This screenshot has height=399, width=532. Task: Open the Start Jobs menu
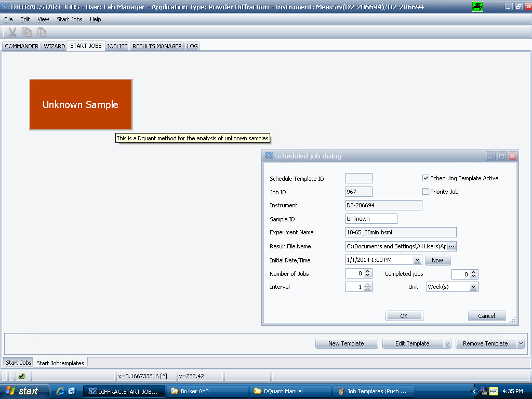click(x=70, y=19)
